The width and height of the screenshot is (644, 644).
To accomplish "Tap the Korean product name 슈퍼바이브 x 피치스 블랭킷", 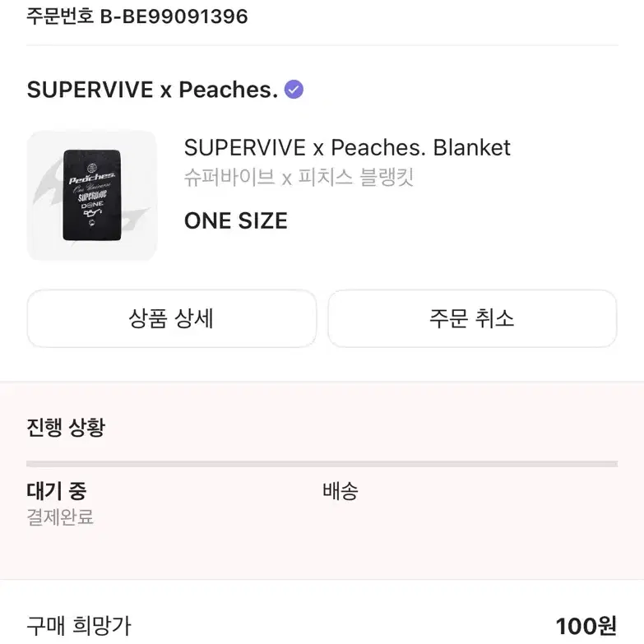I will tap(299, 178).
